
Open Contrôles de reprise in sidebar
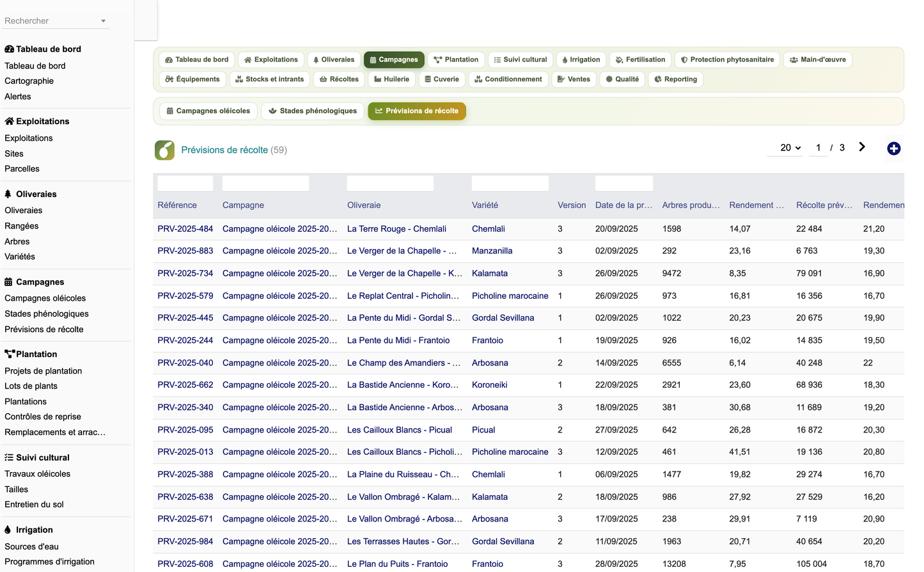point(43,417)
